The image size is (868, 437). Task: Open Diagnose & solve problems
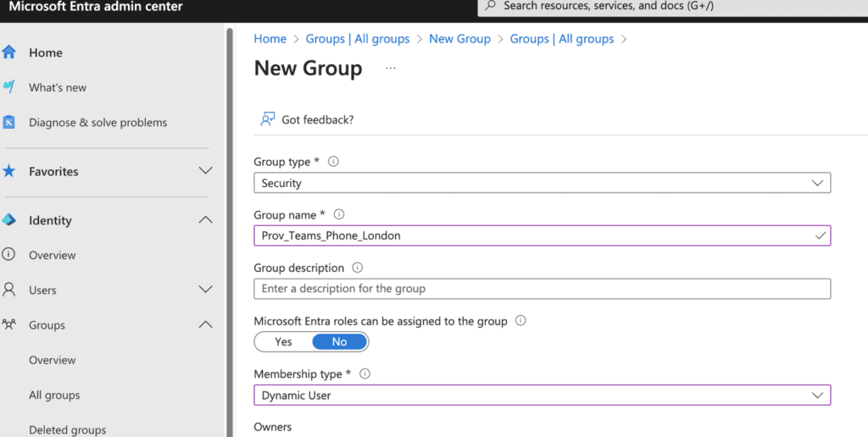(98, 122)
